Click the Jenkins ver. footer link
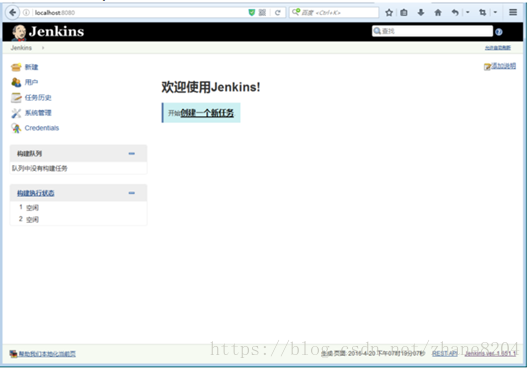The image size is (531, 369). pyautogui.click(x=490, y=353)
